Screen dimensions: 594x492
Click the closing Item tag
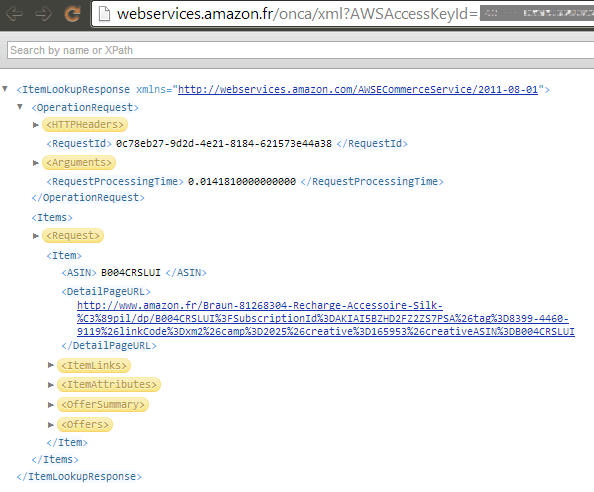67,442
